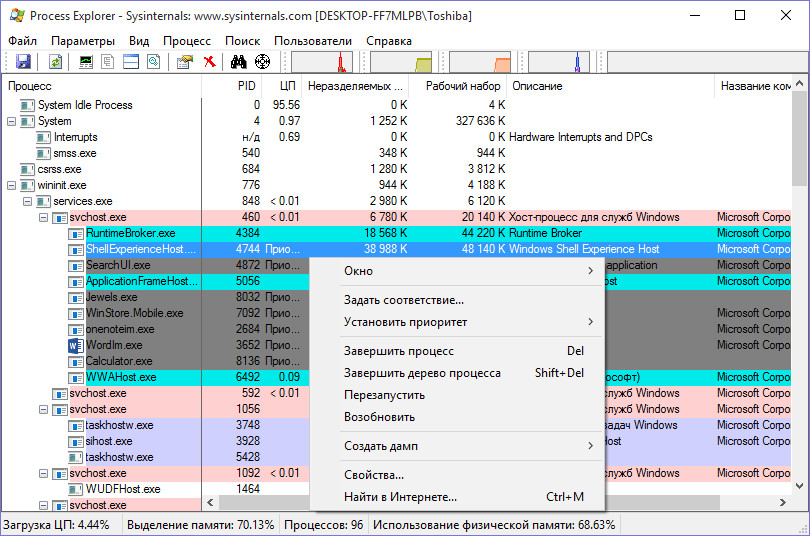
Task: Open the Пользователи menu
Action: pyautogui.click(x=313, y=41)
